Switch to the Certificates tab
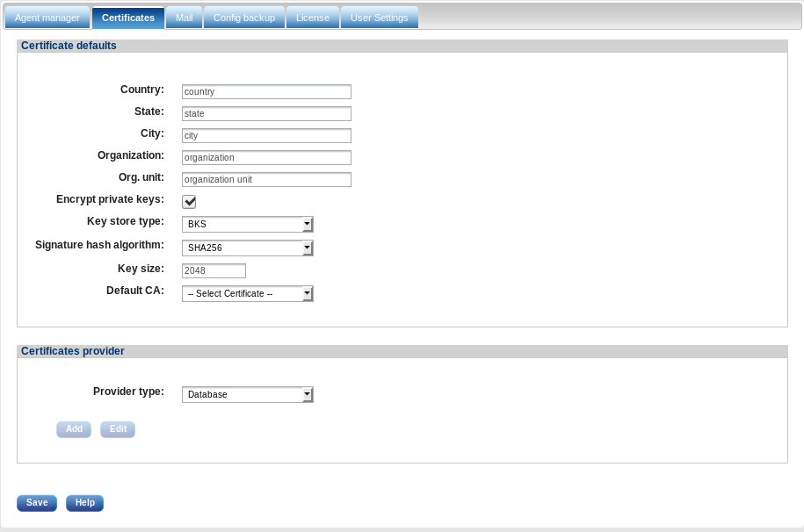 [x=128, y=18]
